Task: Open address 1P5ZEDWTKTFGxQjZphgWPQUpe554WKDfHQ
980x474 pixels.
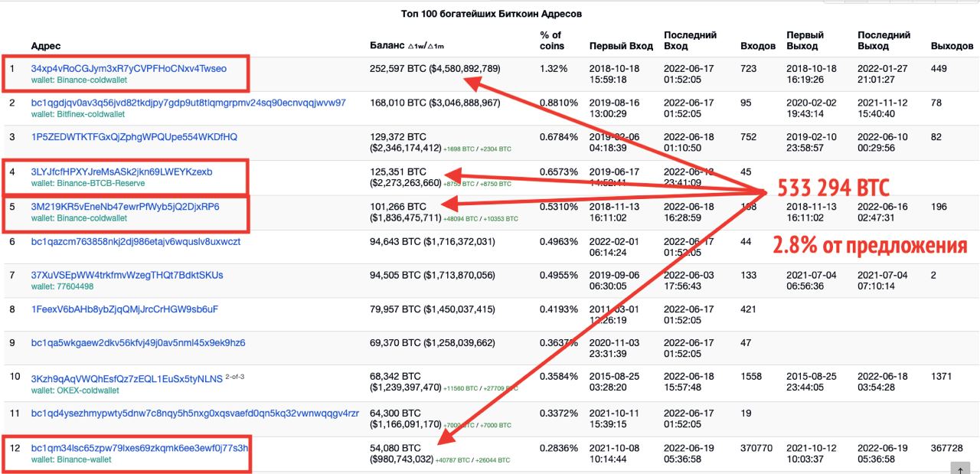Action: tap(134, 137)
